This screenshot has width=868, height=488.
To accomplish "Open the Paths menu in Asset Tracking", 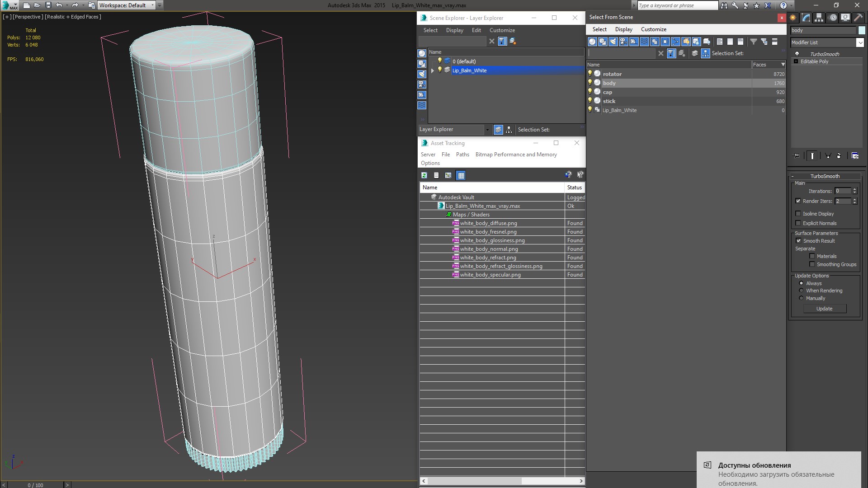I will (462, 155).
